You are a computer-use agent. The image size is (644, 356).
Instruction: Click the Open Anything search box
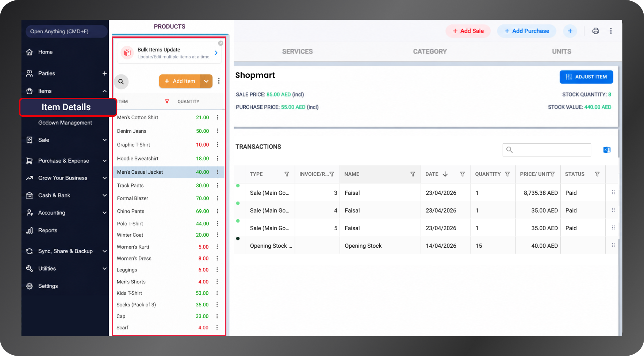point(66,31)
